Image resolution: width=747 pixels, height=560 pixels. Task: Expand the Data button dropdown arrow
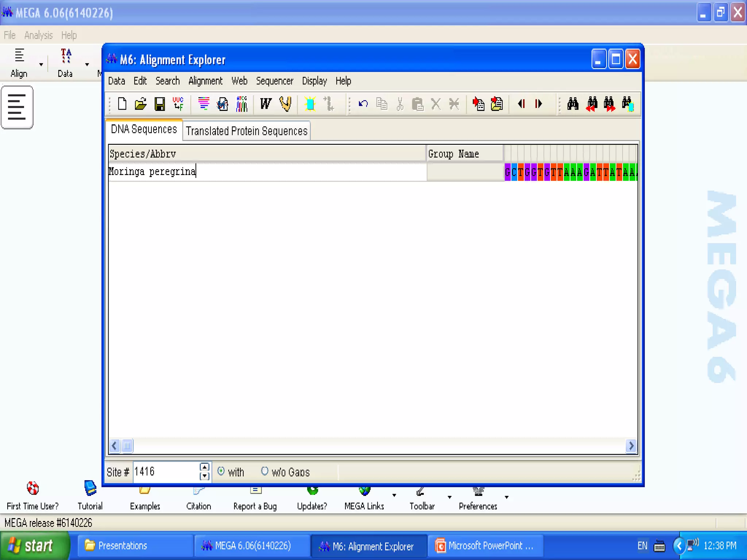click(87, 65)
